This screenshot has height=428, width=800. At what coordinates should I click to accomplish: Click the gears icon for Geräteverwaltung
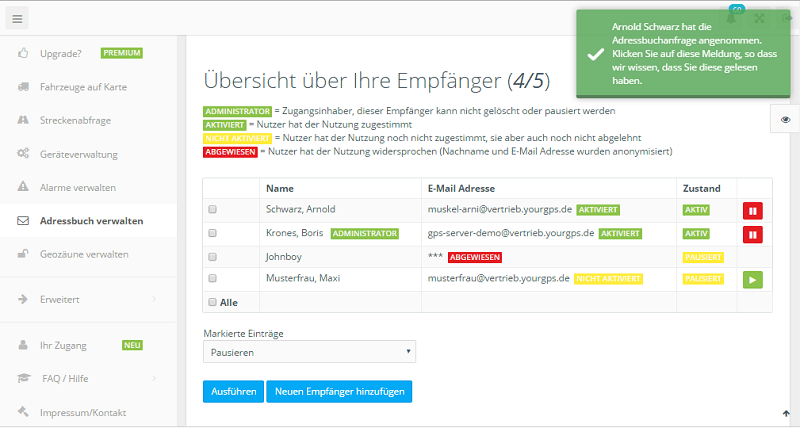23,153
